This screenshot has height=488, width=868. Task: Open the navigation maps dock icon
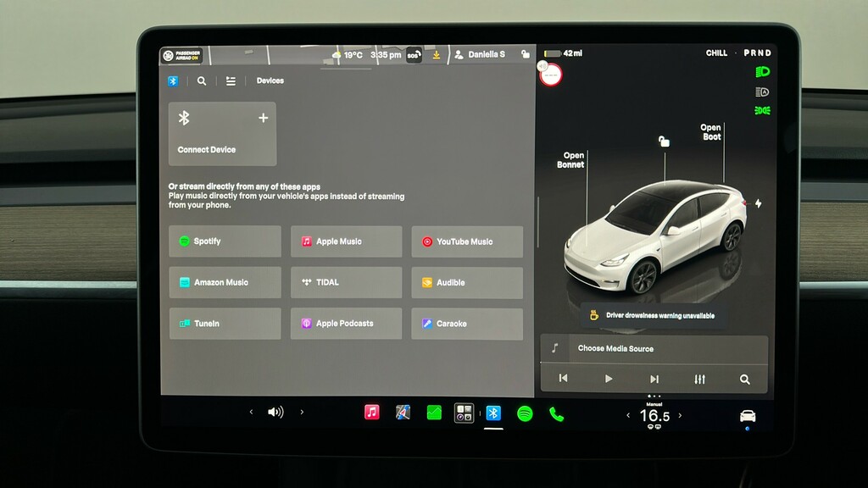tap(403, 413)
